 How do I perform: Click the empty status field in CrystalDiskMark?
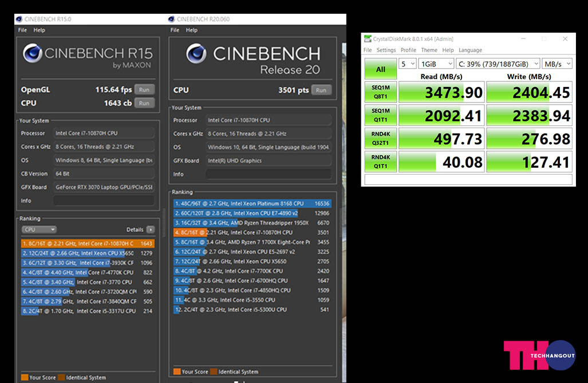[468, 179]
